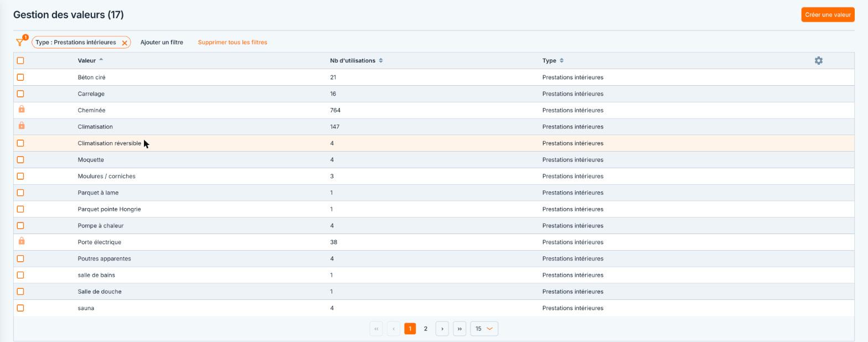Open table column settings gear
The width and height of the screenshot is (868, 342).
(819, 60)
